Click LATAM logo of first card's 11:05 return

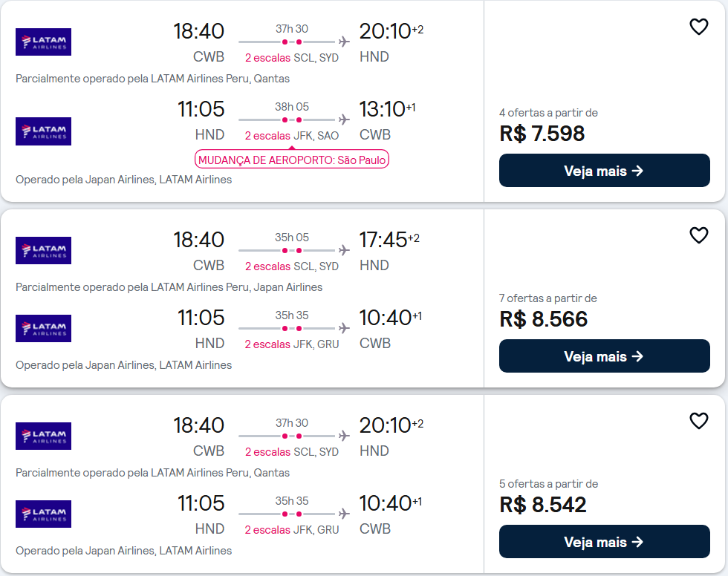pyautogui.click(x=44, y=131)
